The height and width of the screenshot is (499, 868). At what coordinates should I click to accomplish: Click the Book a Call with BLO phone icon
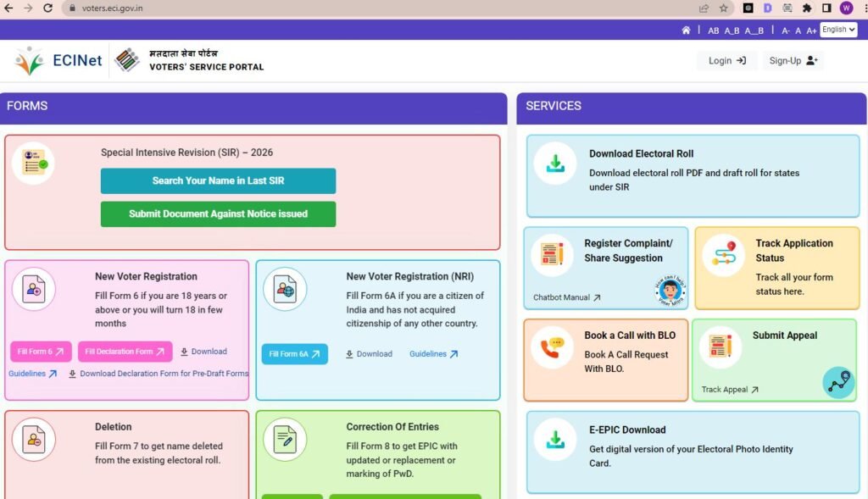point(552,347)
